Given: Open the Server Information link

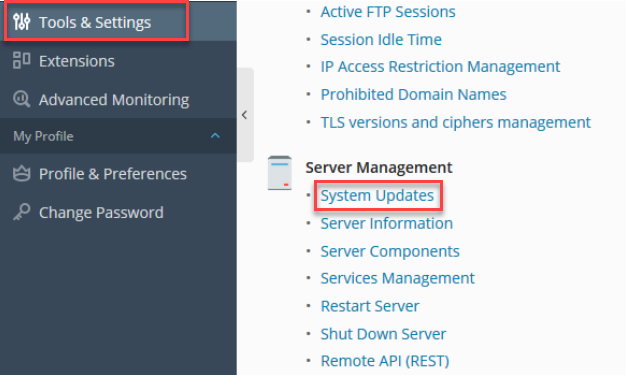Looking at the screenshot, I should (386, 223).
